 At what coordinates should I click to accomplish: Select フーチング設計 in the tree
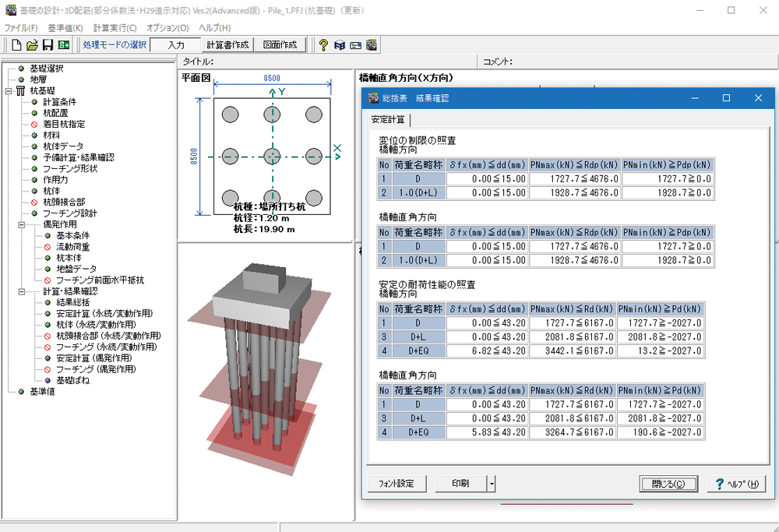[x=70, y=213]
